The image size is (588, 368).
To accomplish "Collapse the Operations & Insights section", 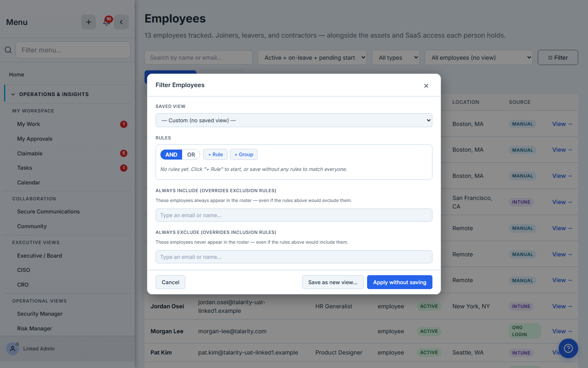I will pos(67,94).
